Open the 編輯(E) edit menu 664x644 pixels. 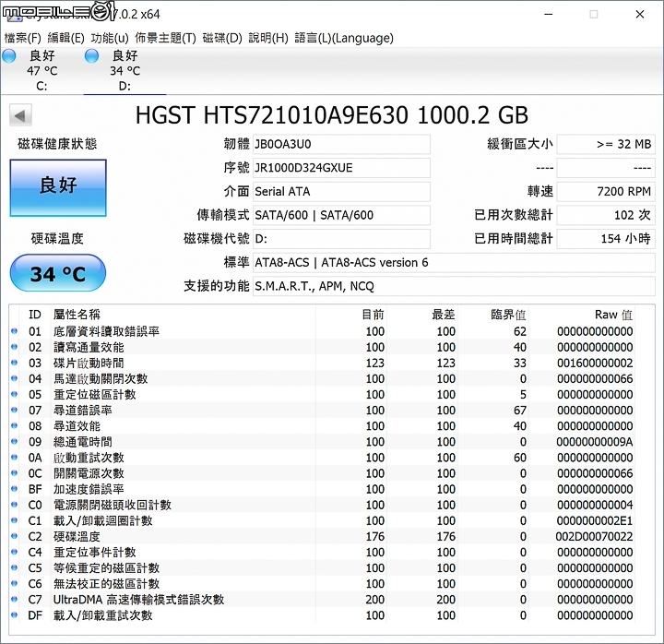tap(65, 38)
